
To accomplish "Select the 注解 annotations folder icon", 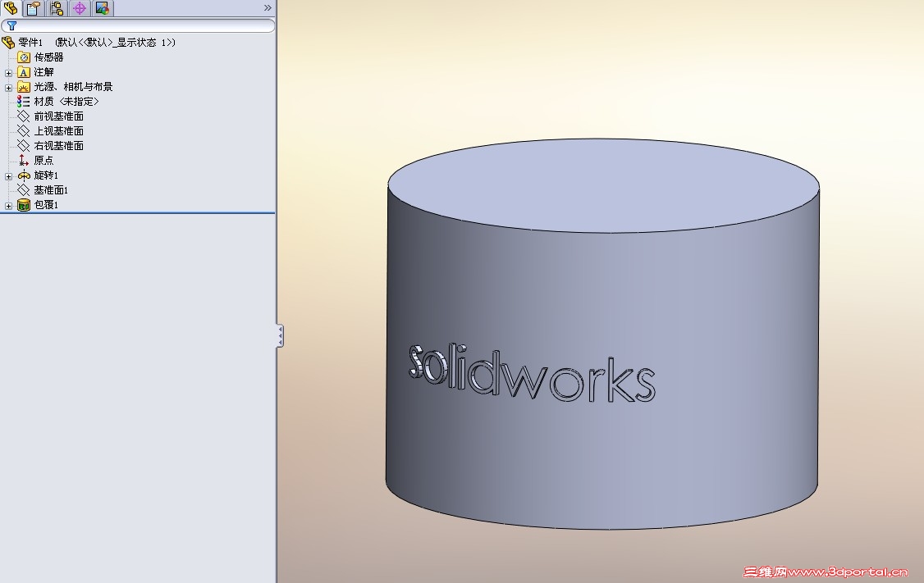I will (24, 72).
